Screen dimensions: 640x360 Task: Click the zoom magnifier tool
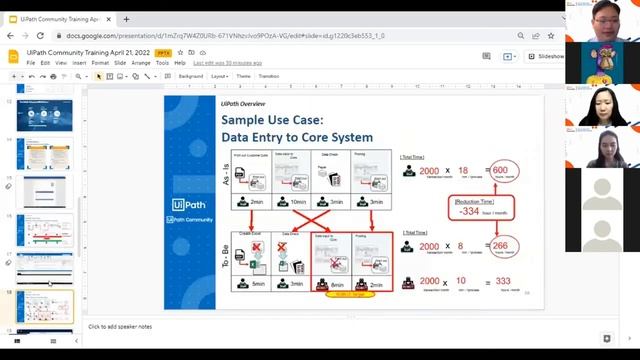tap(78, 76)
